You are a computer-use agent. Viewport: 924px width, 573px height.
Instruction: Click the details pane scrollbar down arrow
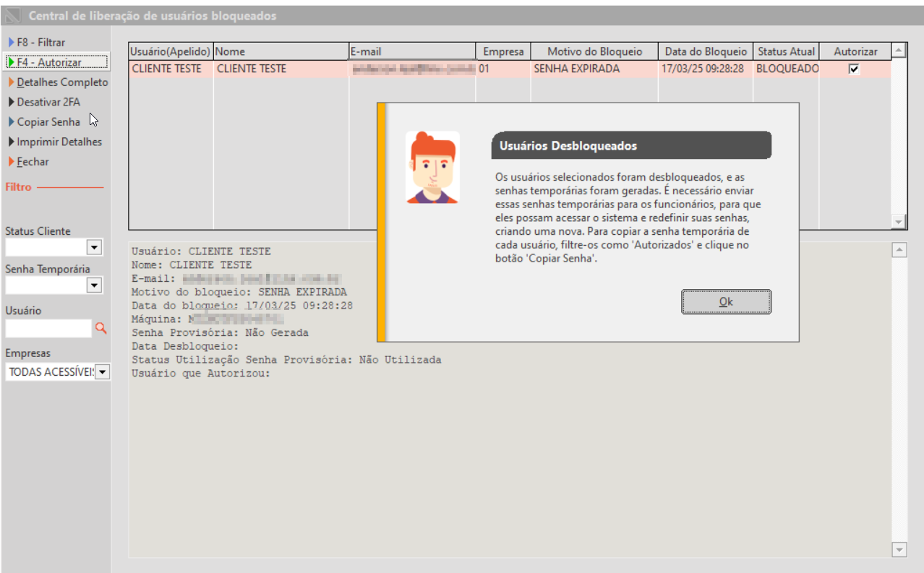pyautogui.click(x=899, y=550)
